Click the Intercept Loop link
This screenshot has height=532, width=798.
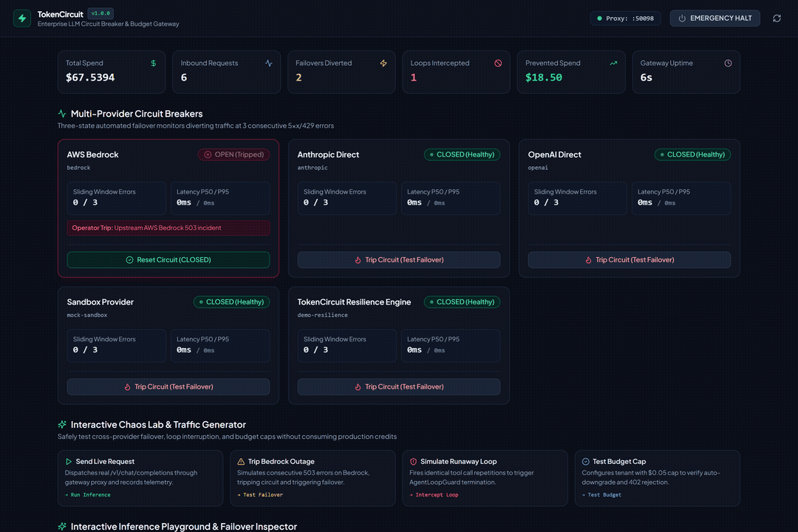click(434, 495)
